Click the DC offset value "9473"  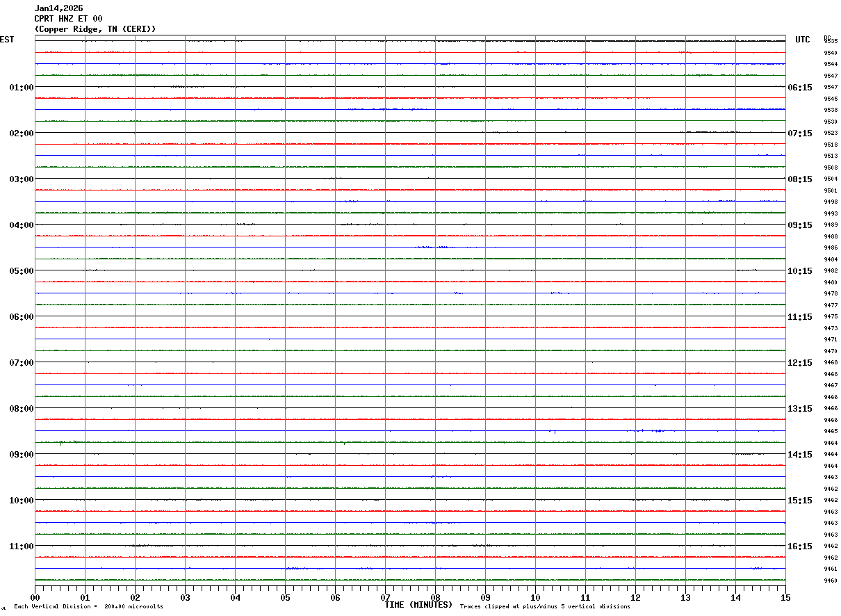coord(831,328)
